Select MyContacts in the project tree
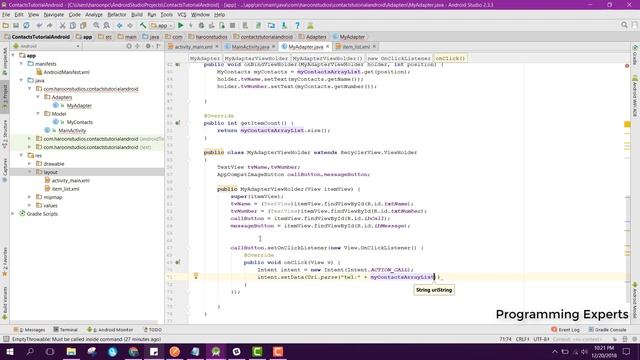This screenshot has width=640, height=360. (80, 122)
